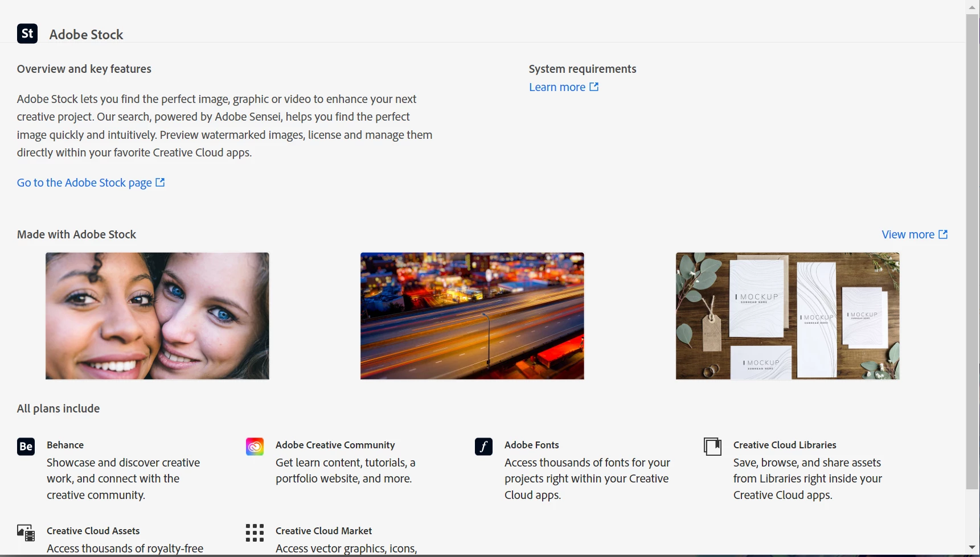Image resolution: width=980 pixels, height=557 pixels.
Task: Click the Creative Cloud Assets title
Action: tap(93, 531)
